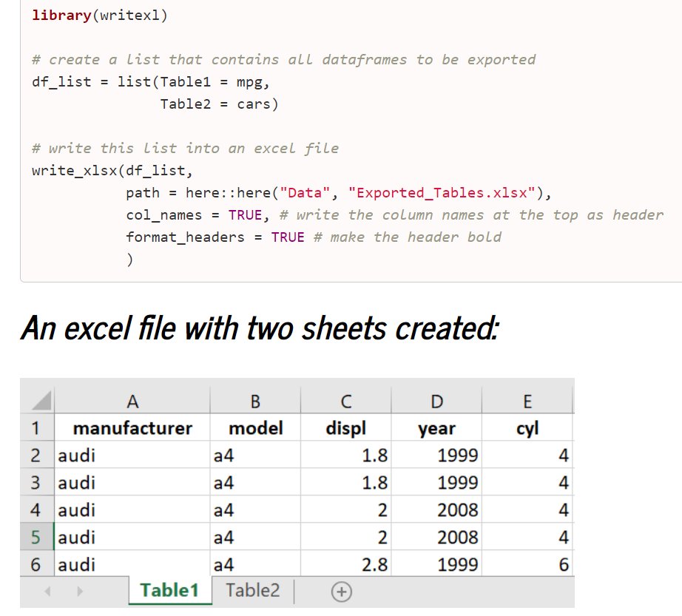Click the 'displ' header cell

point(345,427)
